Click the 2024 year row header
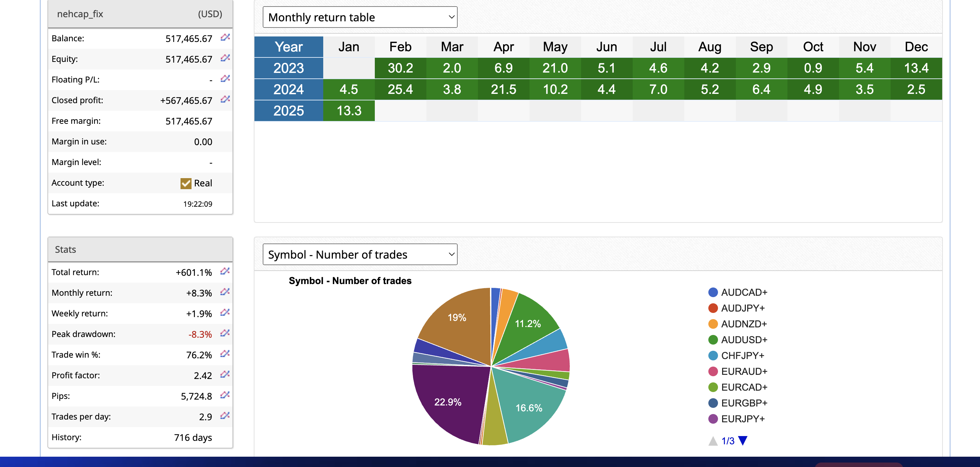The width and height of the screenshot is (980, 467). pos(288,89)
